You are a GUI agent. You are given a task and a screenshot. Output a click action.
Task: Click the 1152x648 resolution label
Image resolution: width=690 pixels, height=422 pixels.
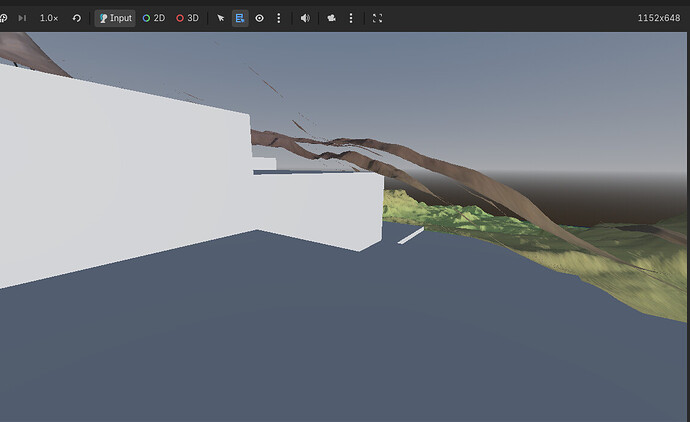pyautogui.click(x=659, y=18)
